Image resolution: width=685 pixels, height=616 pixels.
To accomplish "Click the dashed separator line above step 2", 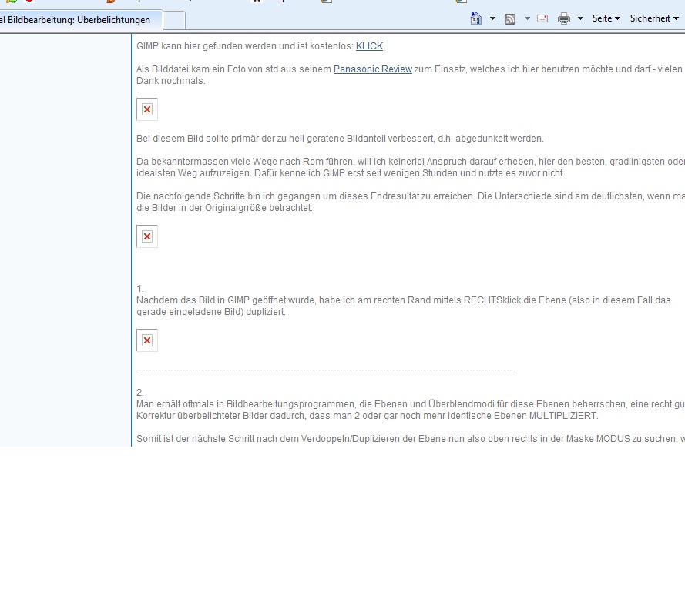I will [x=324, y=370].
